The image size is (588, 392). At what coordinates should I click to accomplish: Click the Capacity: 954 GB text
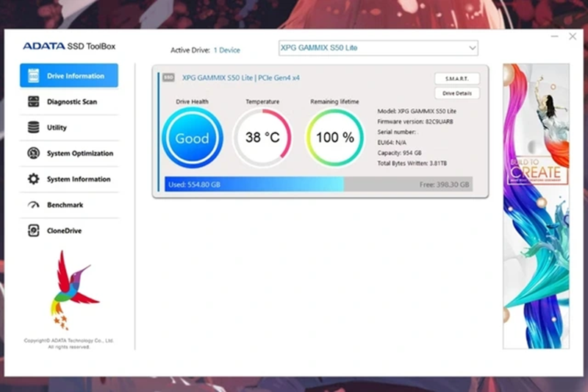tap(399, 153)
